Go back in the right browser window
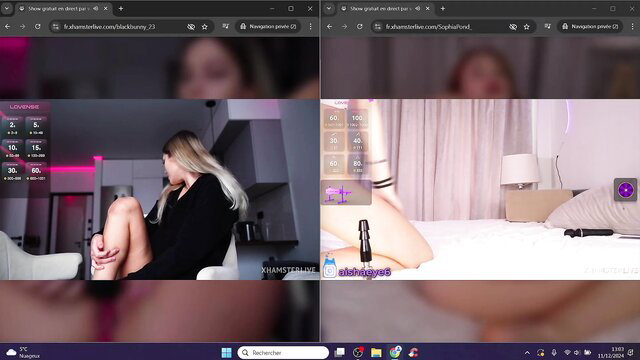Screen dimensions: 640x360 click(330, 27)
